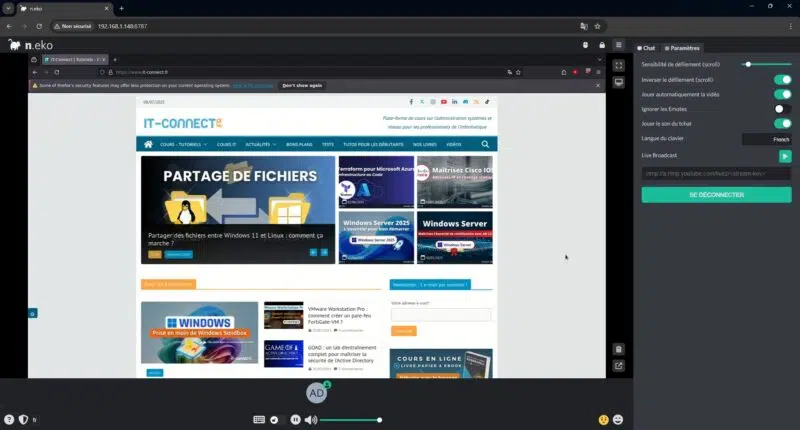
Task: Toggle Jouer automatiquement la vidéo
Action: pyautogui.click(x=783, y=94)
